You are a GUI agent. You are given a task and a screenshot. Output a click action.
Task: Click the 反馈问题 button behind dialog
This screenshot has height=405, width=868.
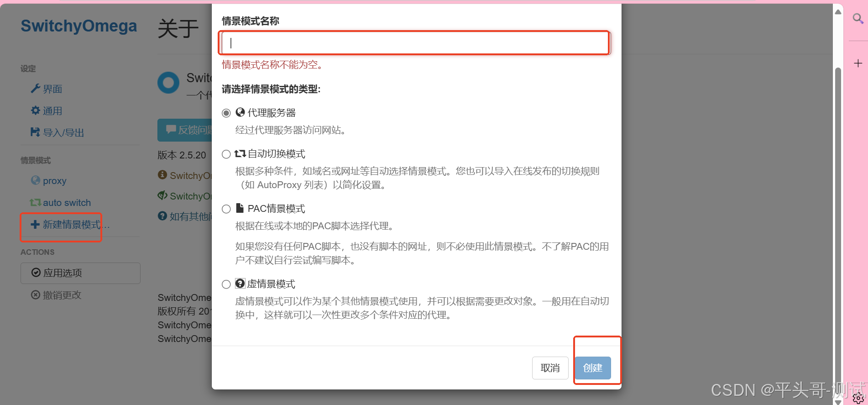[185, 130]
